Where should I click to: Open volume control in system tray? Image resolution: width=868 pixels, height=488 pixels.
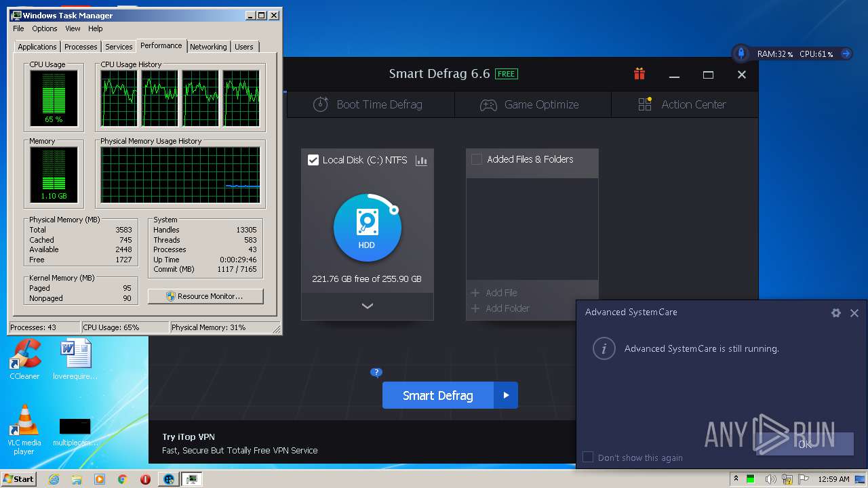coord(771,479)
